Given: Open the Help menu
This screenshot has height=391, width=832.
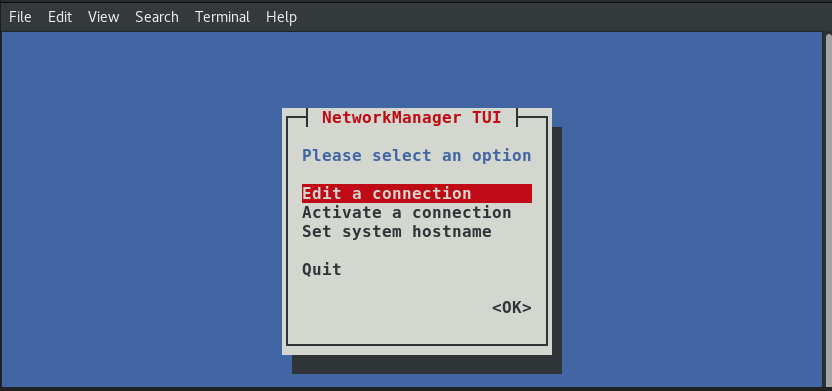Looking at the screenshot, I should (281, 17).
